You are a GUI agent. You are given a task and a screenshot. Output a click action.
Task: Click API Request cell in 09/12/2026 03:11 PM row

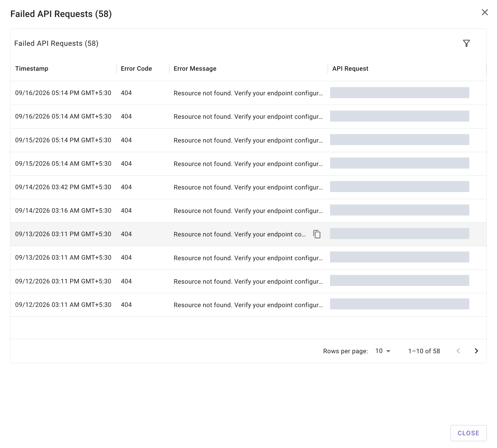pos(400,281)
